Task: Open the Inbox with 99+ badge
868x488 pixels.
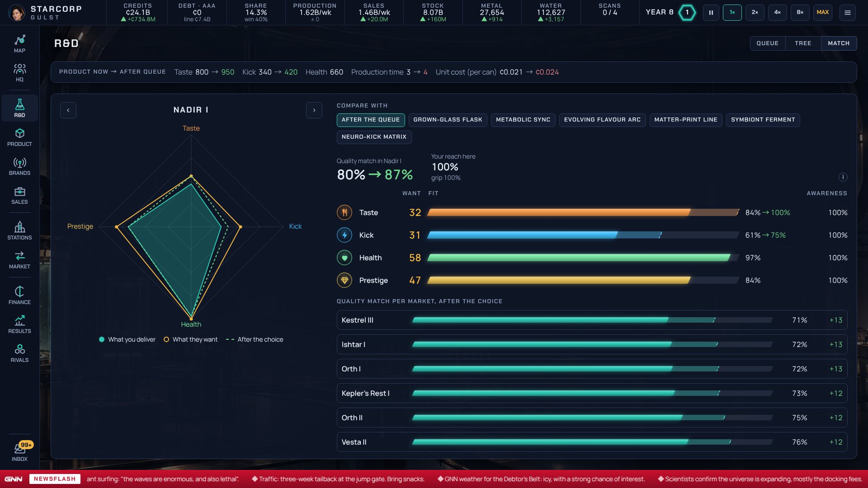Action: (x=19, y=451)
